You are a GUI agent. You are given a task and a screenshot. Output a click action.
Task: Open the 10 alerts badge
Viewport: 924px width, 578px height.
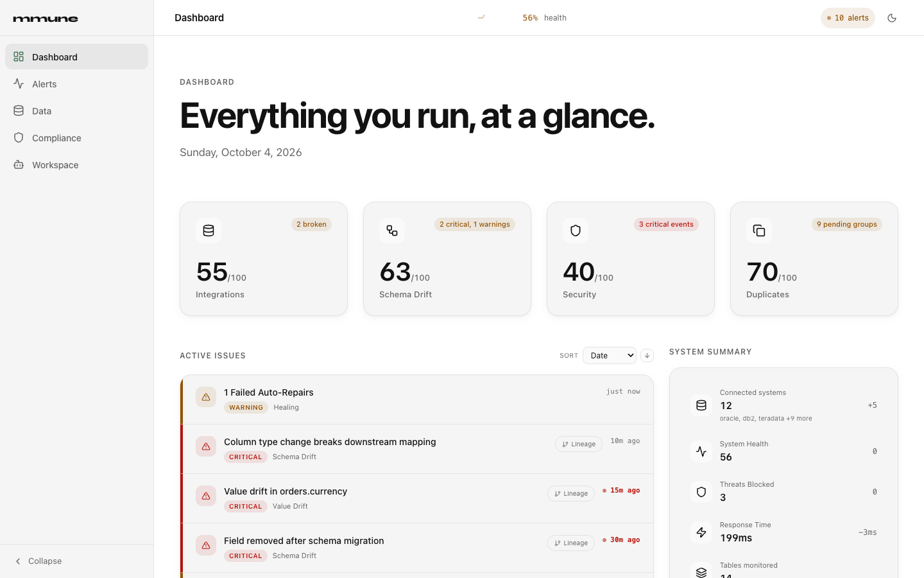pos(848,18)
